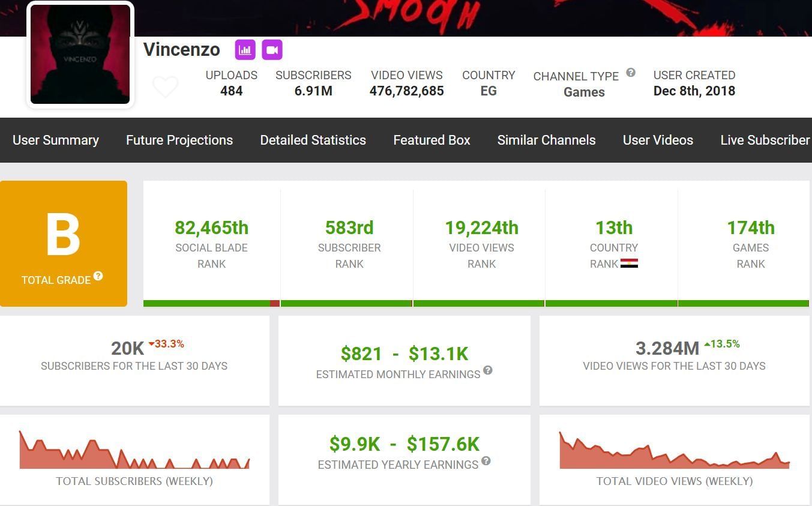Open the User Videos tab
The image size is (812, 506).
click(x=658, y=140)
